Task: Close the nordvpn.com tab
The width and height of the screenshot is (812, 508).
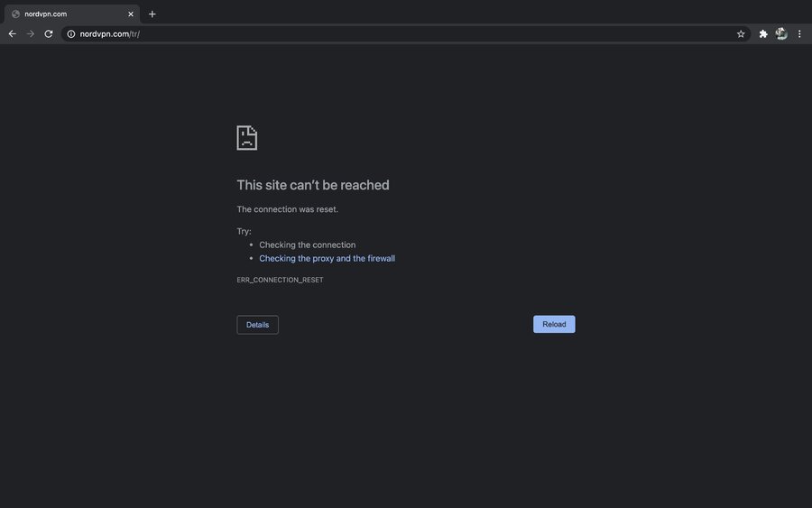Action: [131, 14]
